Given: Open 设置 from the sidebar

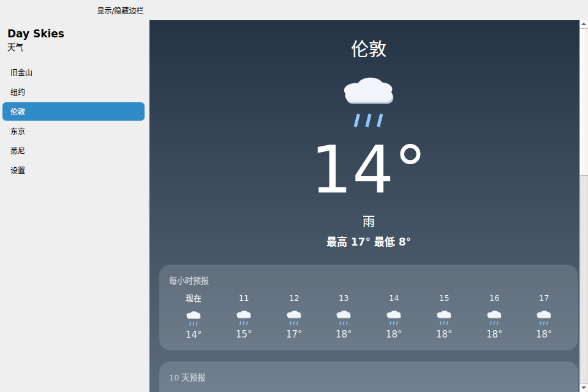Looking at the screenshot, I should 73,170.
